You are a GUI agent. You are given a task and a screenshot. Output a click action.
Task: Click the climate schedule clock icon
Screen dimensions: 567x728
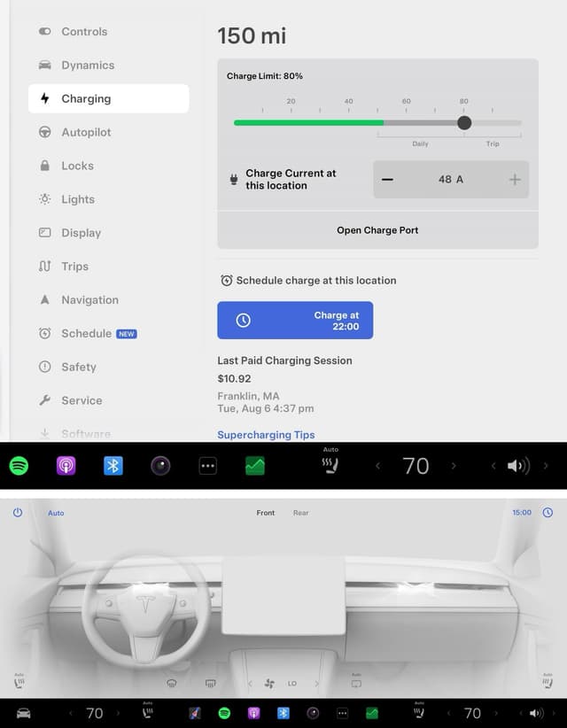point(548,513)
